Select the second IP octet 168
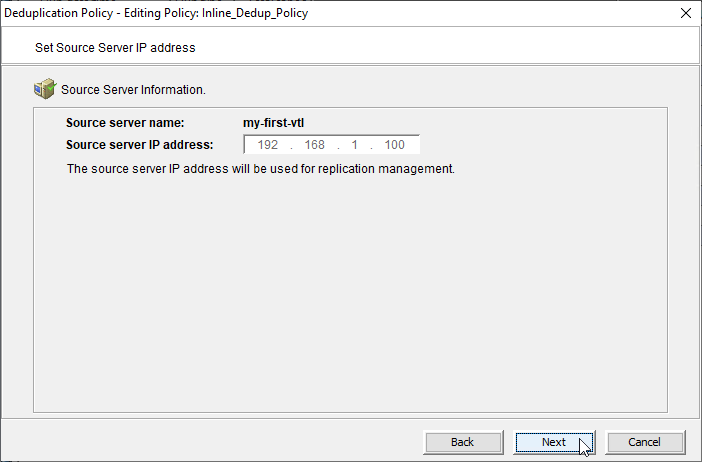702x462 pixels. click(314, 145)
